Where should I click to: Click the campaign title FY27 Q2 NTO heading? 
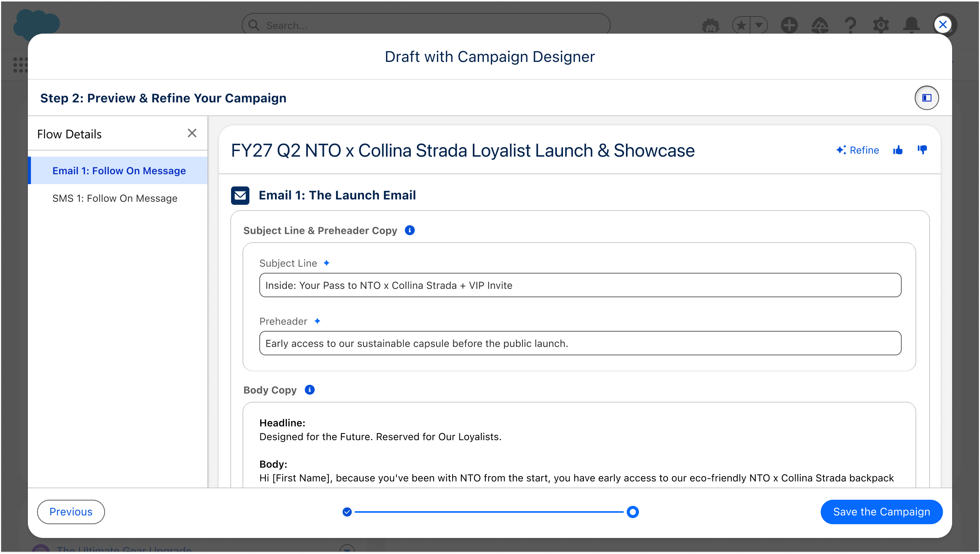click(x=463, y=150)
